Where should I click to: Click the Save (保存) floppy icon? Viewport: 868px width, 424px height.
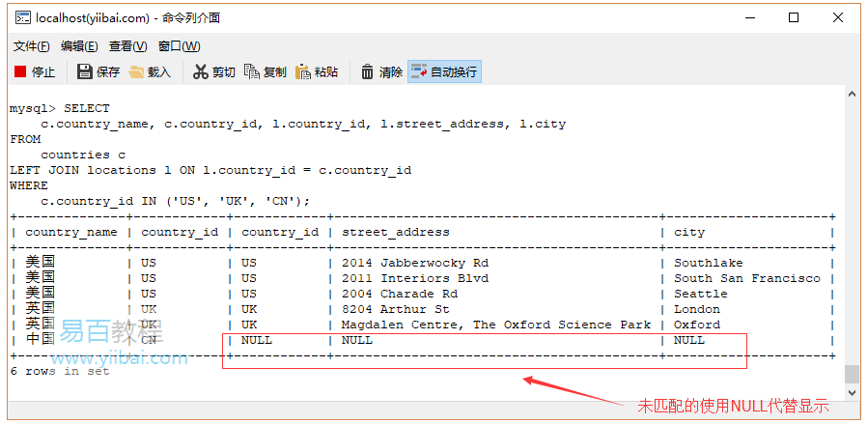point(85,71)
